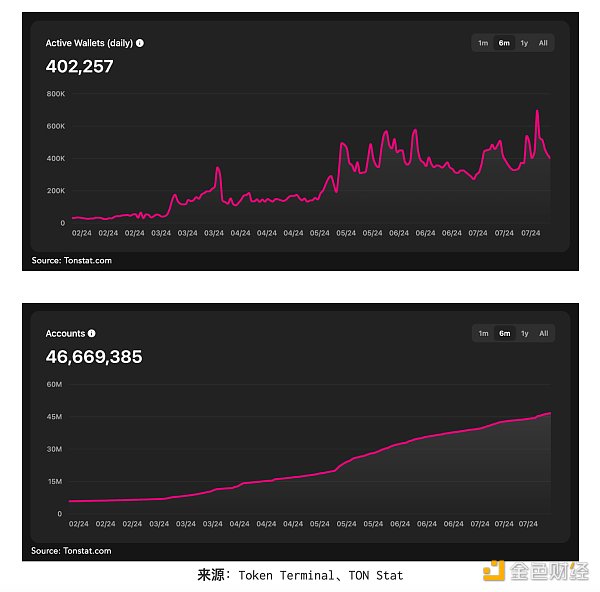Click the 800K gridline label on wallets chart
Image resolution: width=600 pixels, height=592 pixels.
pos(56,94)
